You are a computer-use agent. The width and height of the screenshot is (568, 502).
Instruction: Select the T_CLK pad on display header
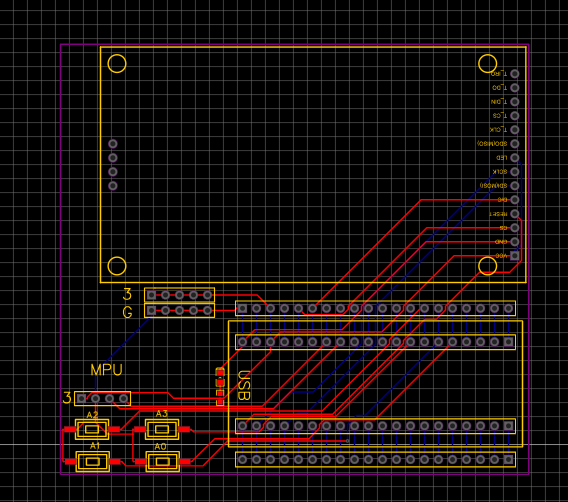coord(514,130)
